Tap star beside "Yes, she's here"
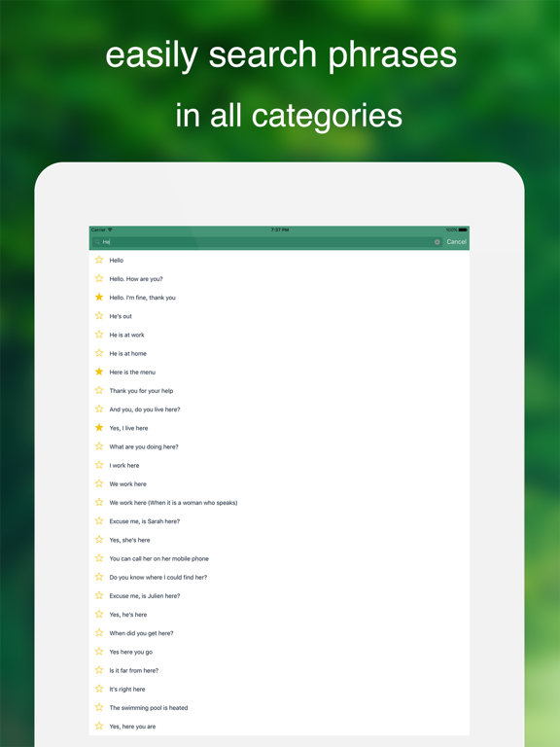 (x=99, y=539)
